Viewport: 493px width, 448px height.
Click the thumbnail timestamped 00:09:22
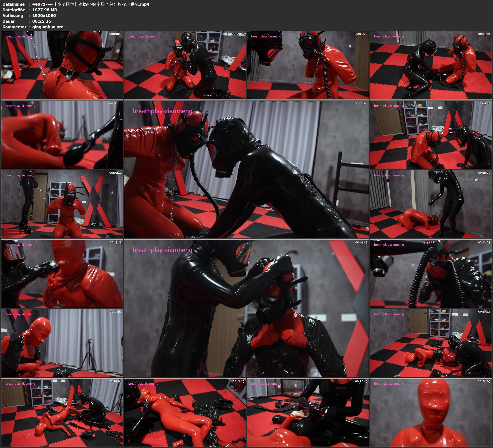tap(431, 134)
